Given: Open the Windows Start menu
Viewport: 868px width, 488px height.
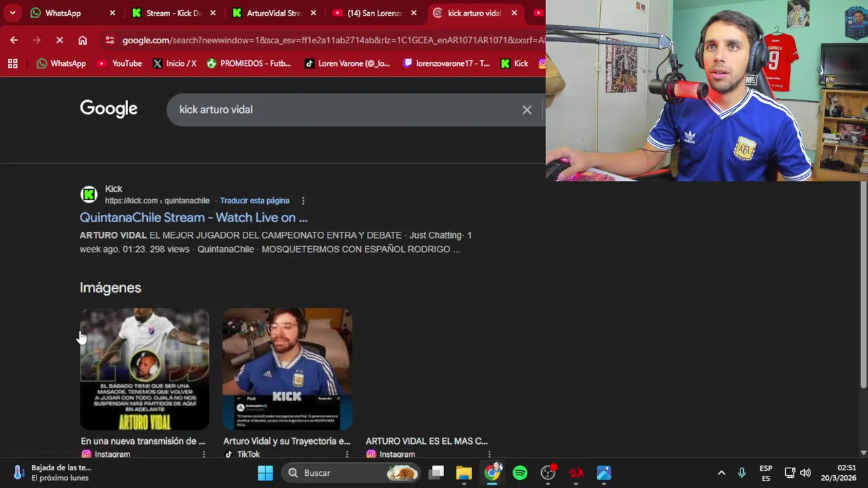Looking at the screenshot, I should click(265, 472).
